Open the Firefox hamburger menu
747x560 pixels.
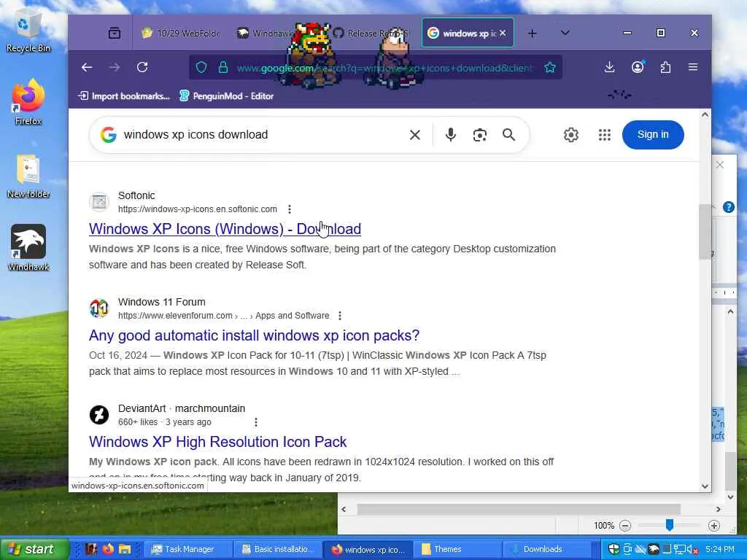point(693,67)
